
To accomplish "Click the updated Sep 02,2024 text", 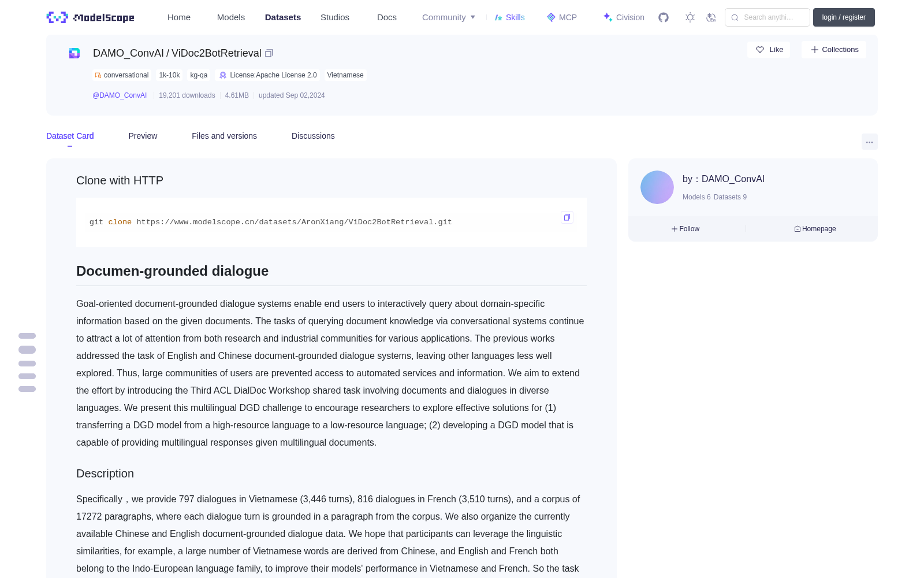I will click(x=292, y=95).
